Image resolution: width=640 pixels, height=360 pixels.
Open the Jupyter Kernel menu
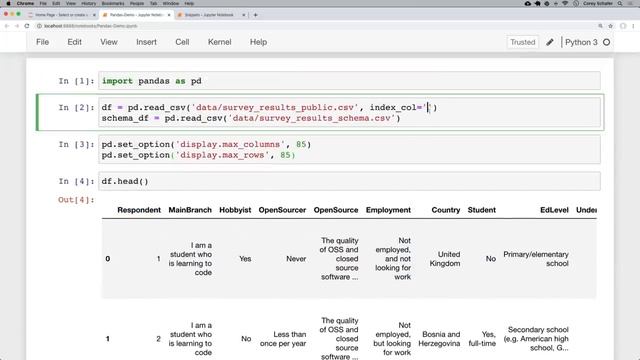220,42
